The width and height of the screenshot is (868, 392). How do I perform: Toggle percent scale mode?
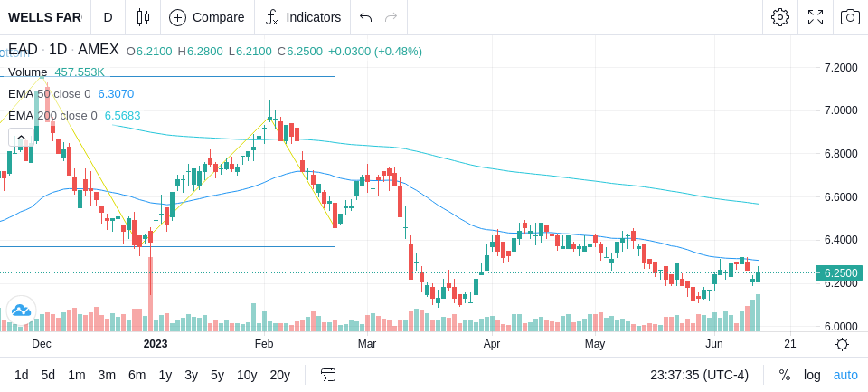click(x=785, y=376)
